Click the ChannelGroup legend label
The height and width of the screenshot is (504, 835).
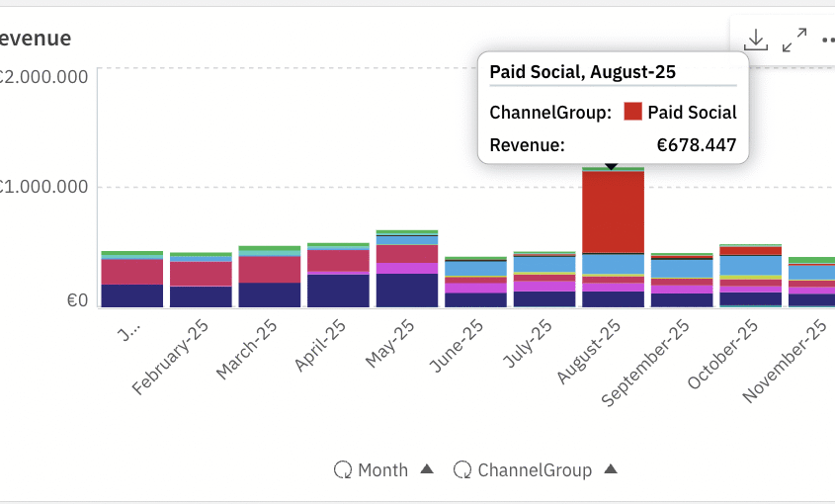point(535,470)
